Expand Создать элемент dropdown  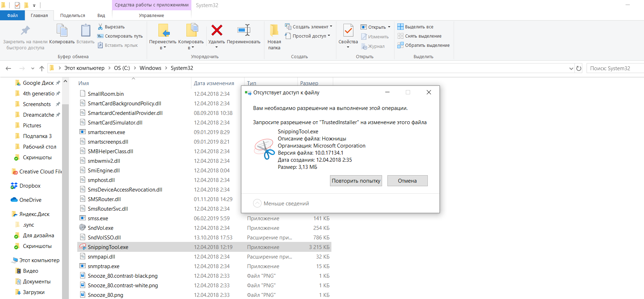(x=331, y=26)
